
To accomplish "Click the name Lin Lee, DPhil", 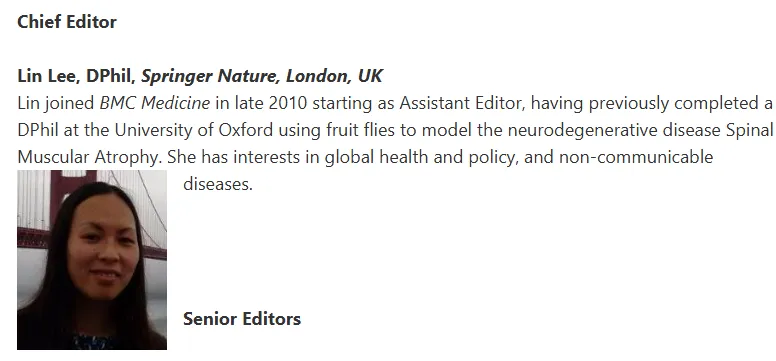I will [x=77, y=76].
